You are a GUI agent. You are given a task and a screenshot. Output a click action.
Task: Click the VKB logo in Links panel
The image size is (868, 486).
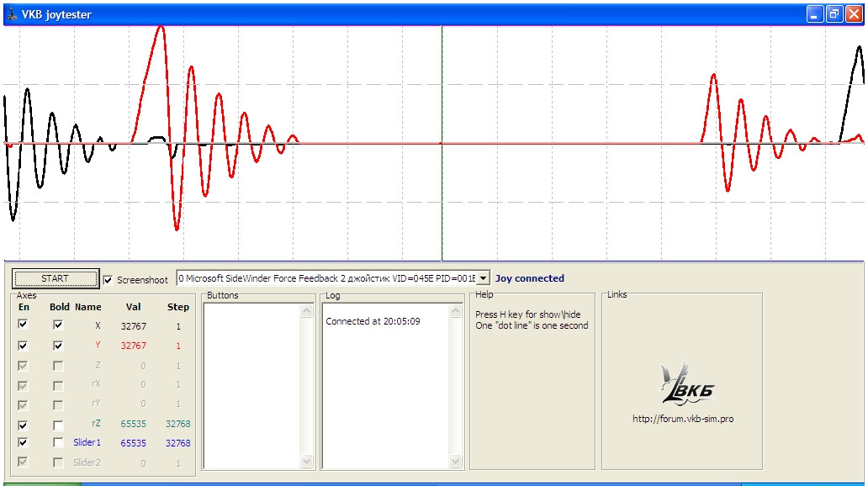point(686,383)
